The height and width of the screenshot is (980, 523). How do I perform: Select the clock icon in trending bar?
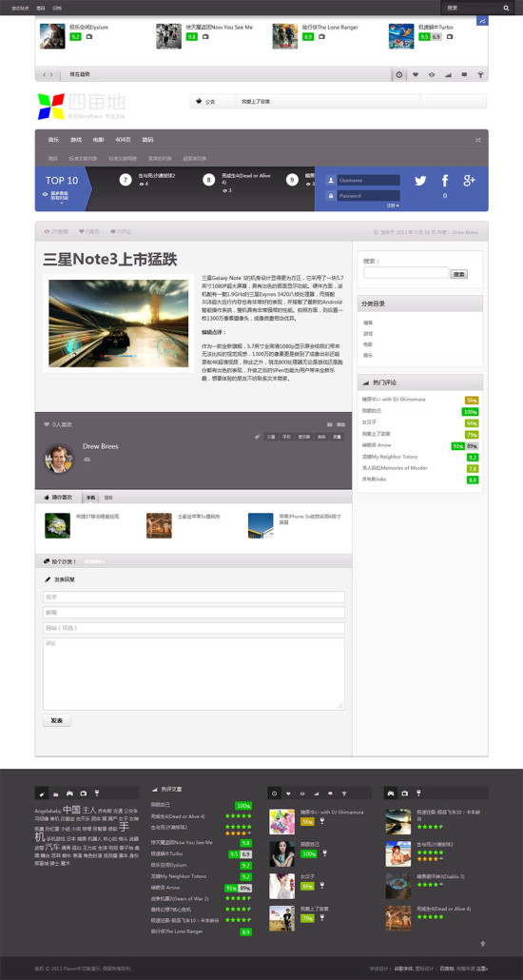click(399, 74)
